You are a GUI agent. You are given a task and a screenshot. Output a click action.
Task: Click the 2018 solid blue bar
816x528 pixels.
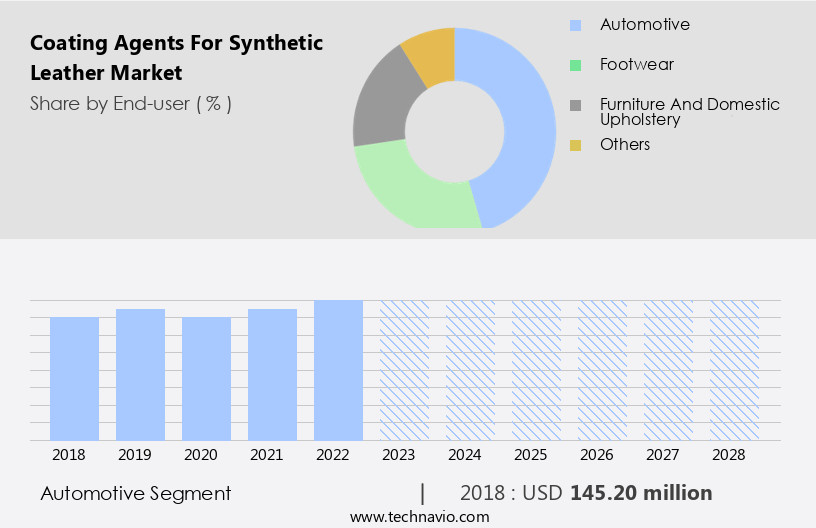tap(75, 378)
